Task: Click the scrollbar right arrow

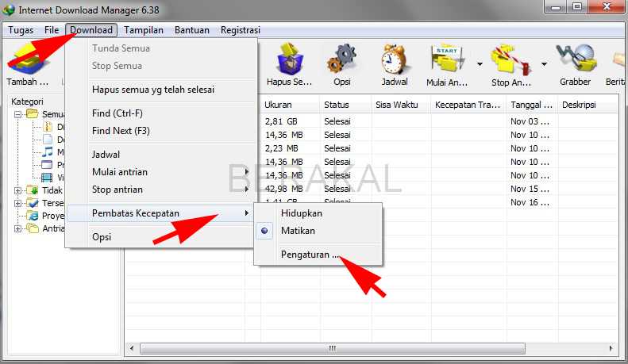Action: tap(611, 348)
